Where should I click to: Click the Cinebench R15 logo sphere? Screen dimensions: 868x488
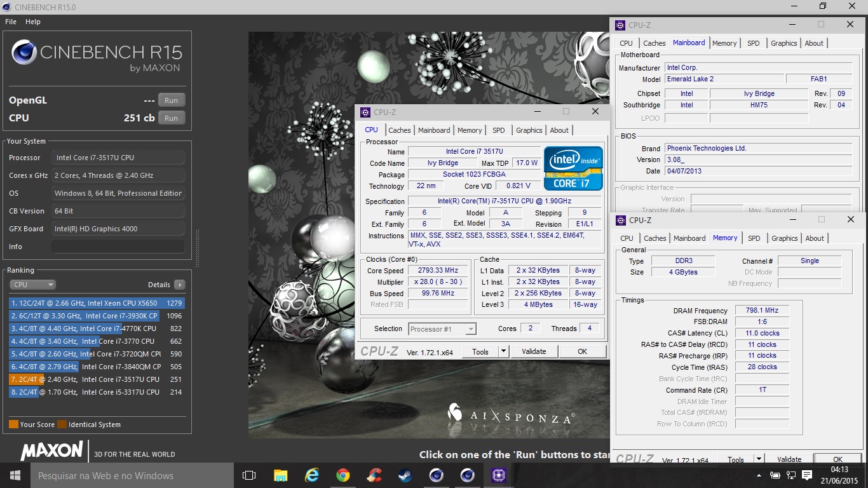(24, 53)
